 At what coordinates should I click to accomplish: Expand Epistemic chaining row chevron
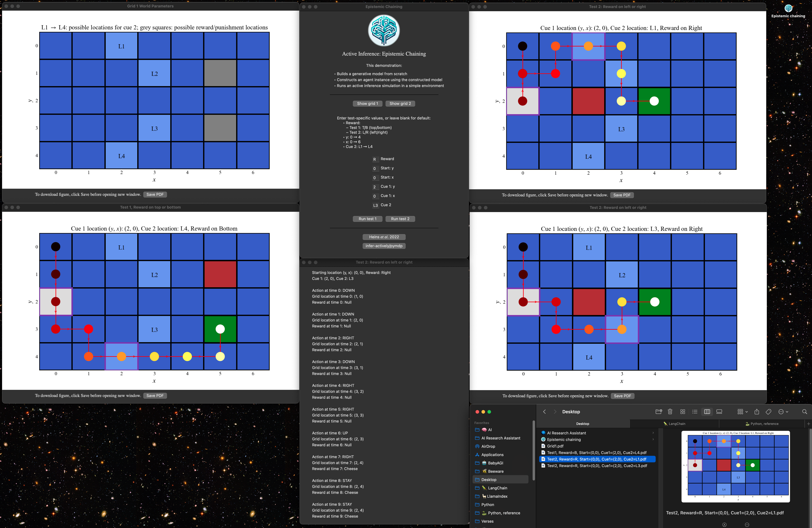tap(653, 439)
